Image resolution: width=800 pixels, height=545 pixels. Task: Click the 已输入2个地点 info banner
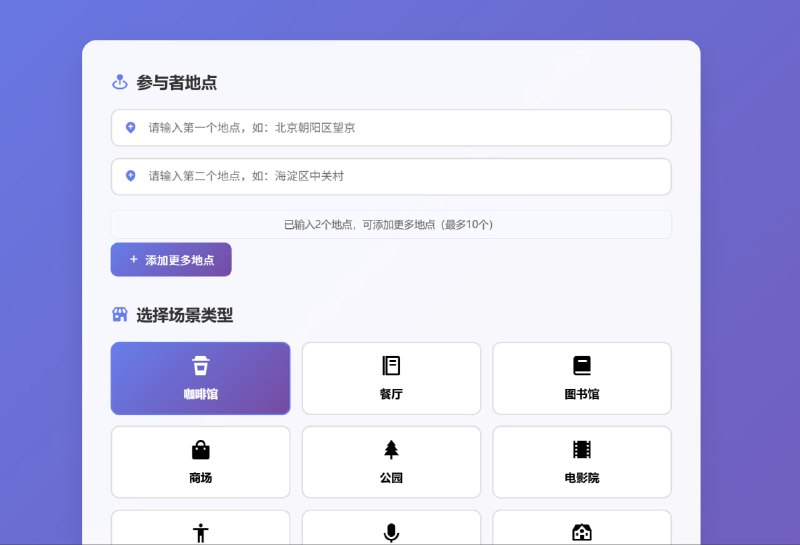click(x=390, y=225)
